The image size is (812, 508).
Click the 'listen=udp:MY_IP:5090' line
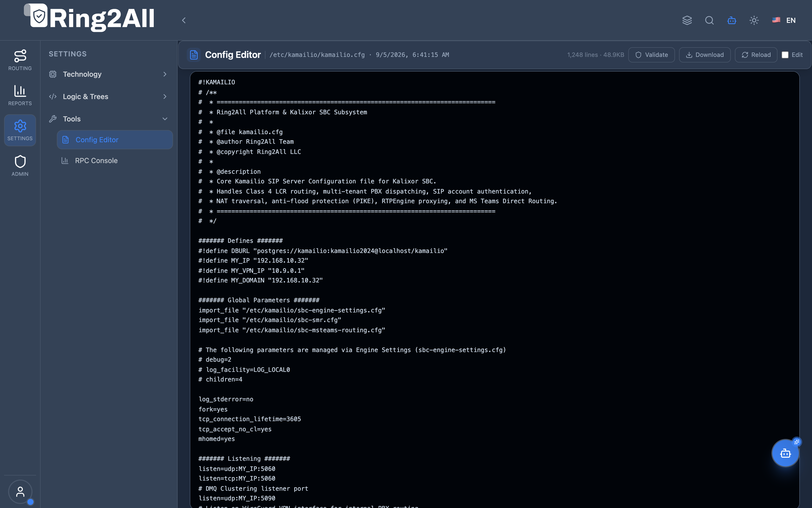pyautogui.click(x=236, y=499)
